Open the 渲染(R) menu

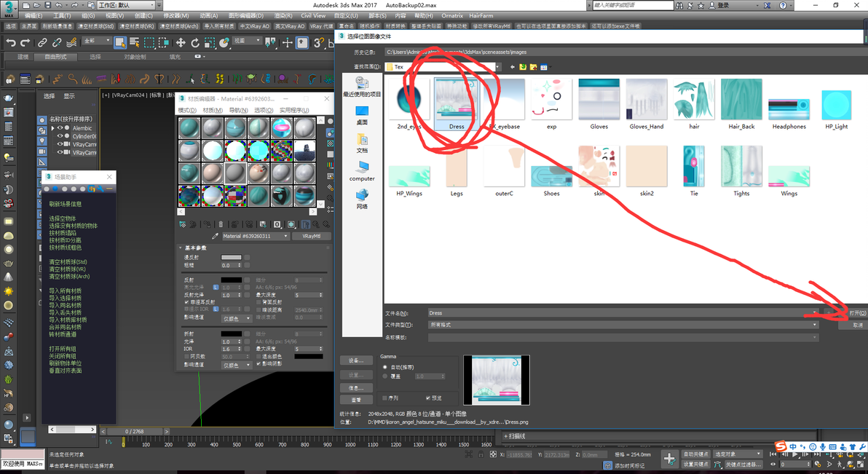pyautogui.click(x=283, y=15)
